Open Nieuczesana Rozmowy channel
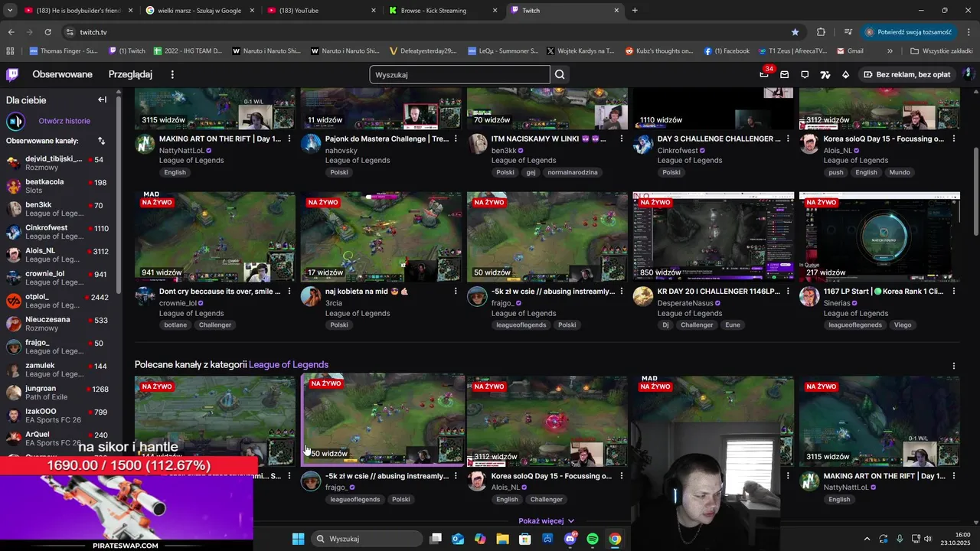The width and height of the screenshot is (980, 551). [x=57, y=324]
